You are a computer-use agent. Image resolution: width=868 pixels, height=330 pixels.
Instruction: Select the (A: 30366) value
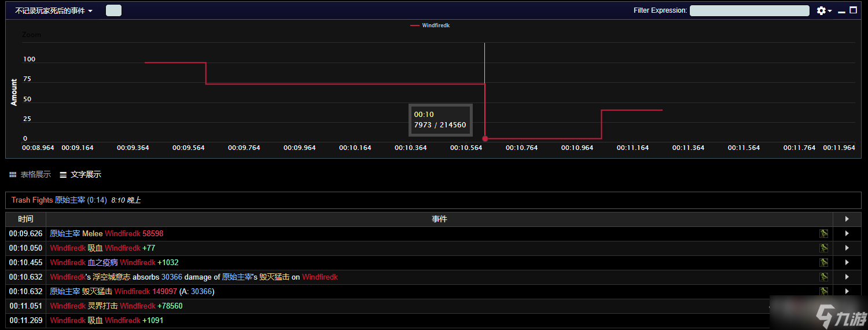[197, 291]
